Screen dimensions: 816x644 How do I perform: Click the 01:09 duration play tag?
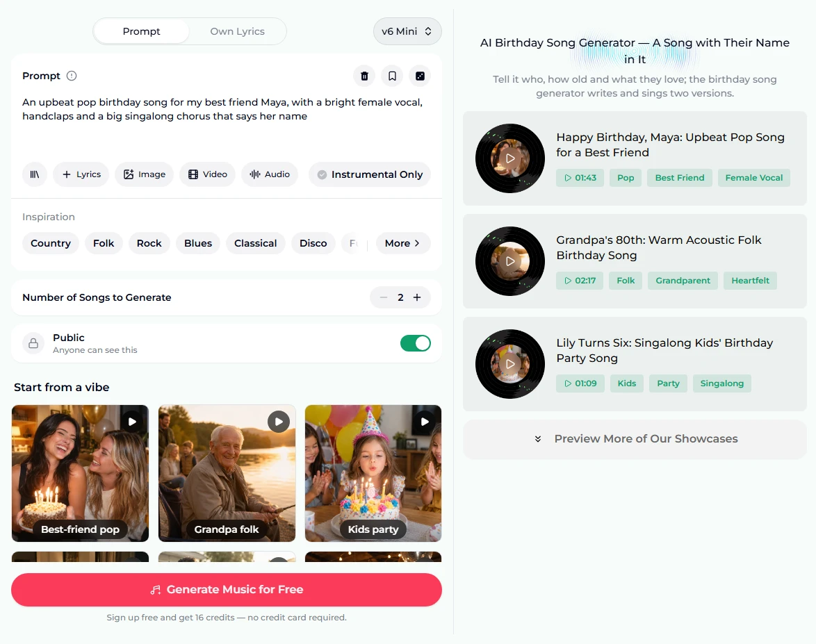point(580,384)
